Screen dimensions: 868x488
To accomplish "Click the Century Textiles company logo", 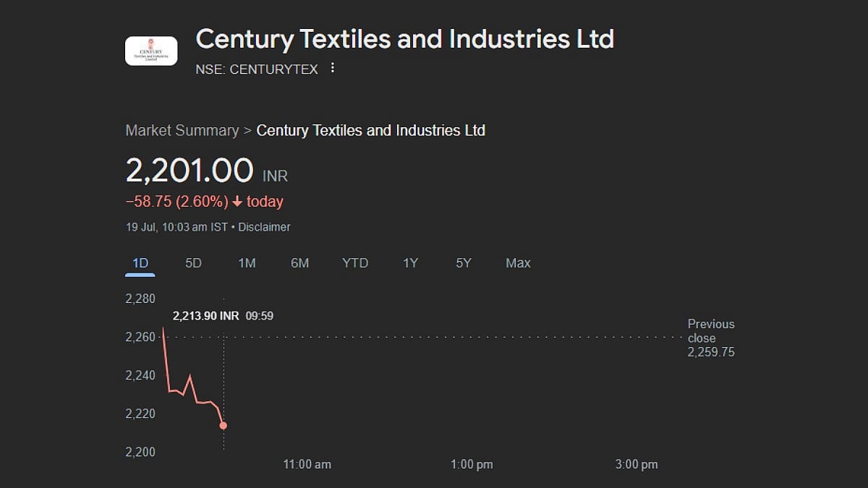I will click(x=151, y=51).
